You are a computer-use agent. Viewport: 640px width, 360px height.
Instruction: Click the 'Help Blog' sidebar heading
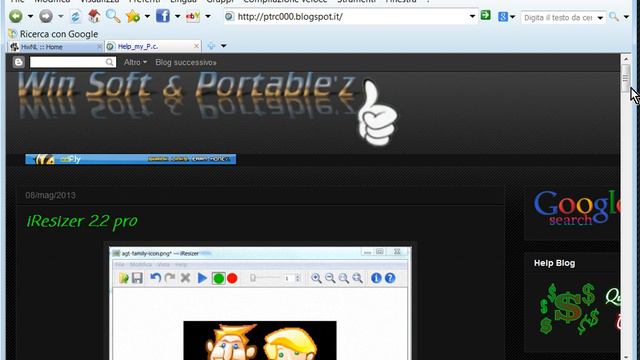(554, 263)
